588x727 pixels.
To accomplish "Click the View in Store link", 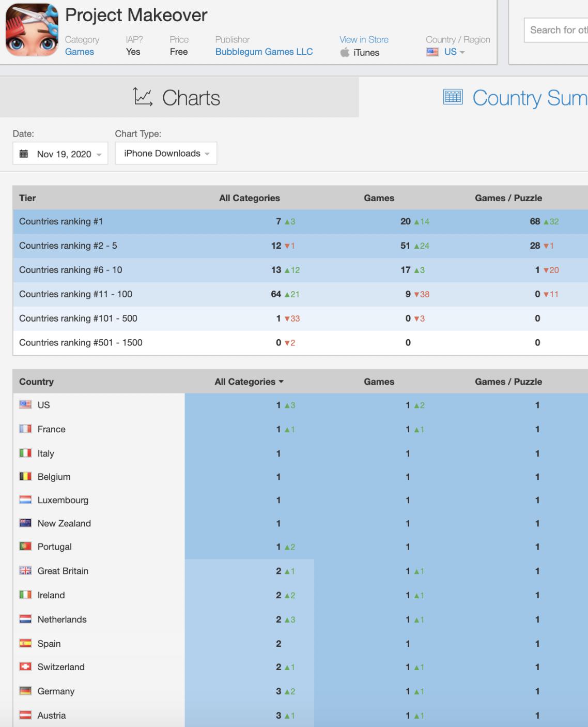I will [x=364, y=40].
